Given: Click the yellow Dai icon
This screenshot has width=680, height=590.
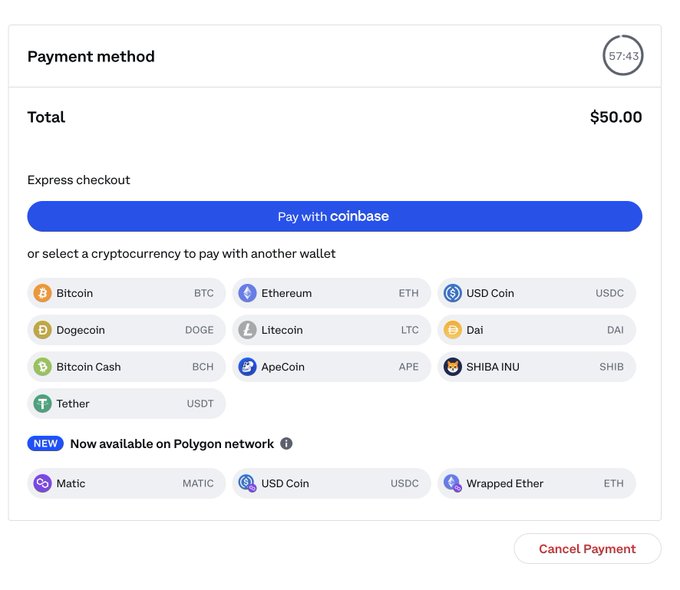Looking at the screenshot, I should [x=452, y=330].
